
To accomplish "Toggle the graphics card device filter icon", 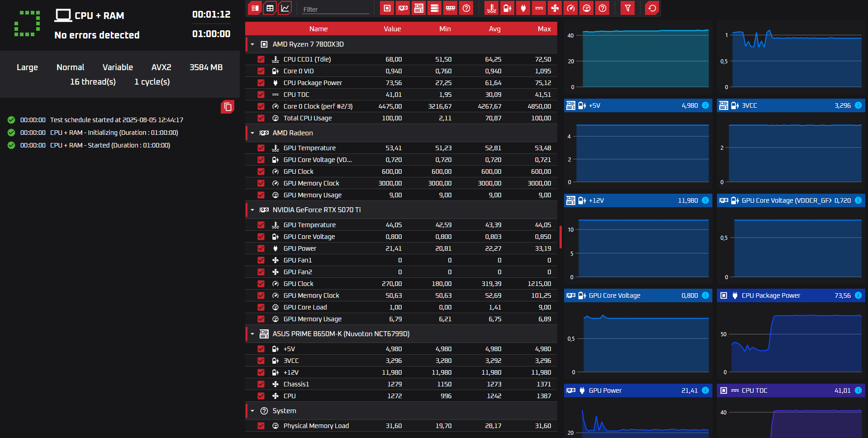I will click(x=403, y=8).
